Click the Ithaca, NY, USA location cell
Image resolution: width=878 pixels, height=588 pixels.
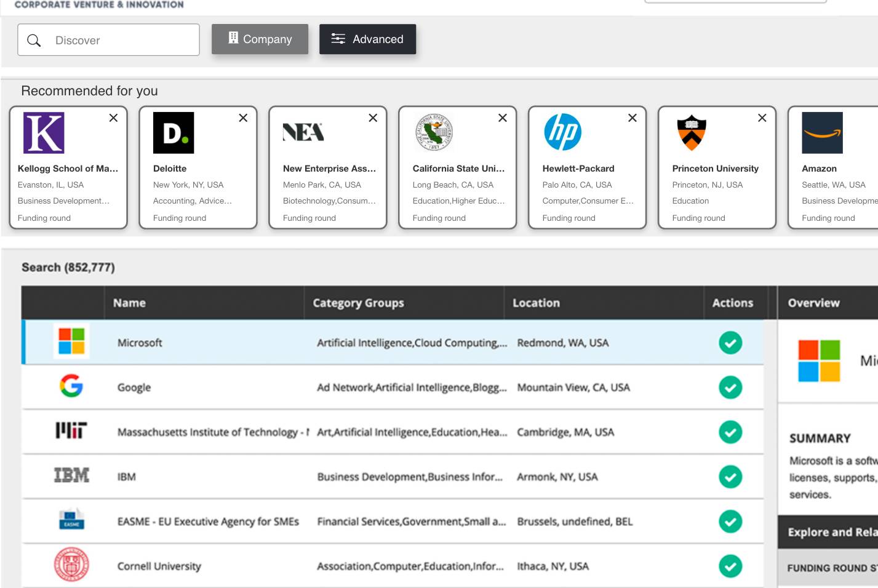553,566
